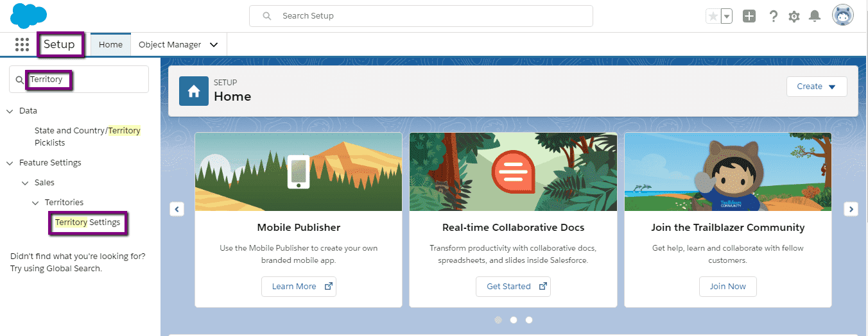Open the App Launcher grid icon
Screen dimensions: 868x336
(x=22, y=44)
